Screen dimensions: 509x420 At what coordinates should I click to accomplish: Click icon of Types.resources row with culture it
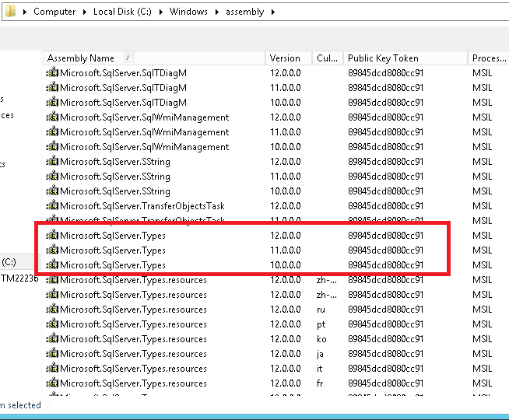[52, 369]
